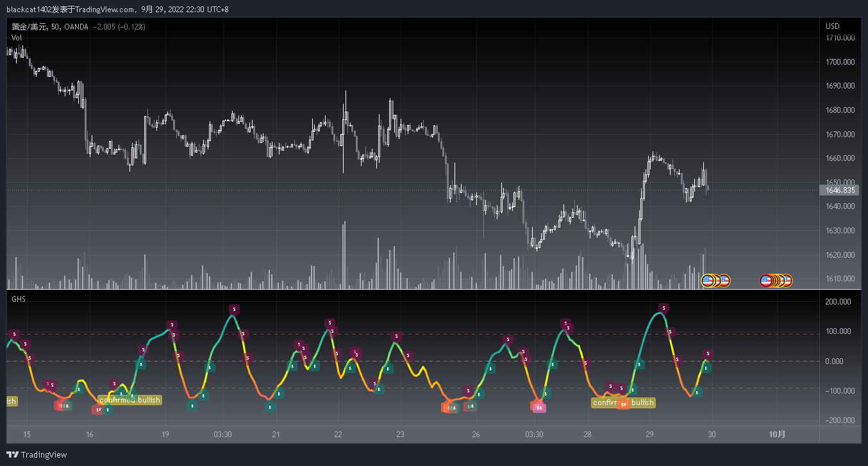868x466 pixels.
Task: Click the confirmed bullish label near date 16
Action: [x=129, y=400]
